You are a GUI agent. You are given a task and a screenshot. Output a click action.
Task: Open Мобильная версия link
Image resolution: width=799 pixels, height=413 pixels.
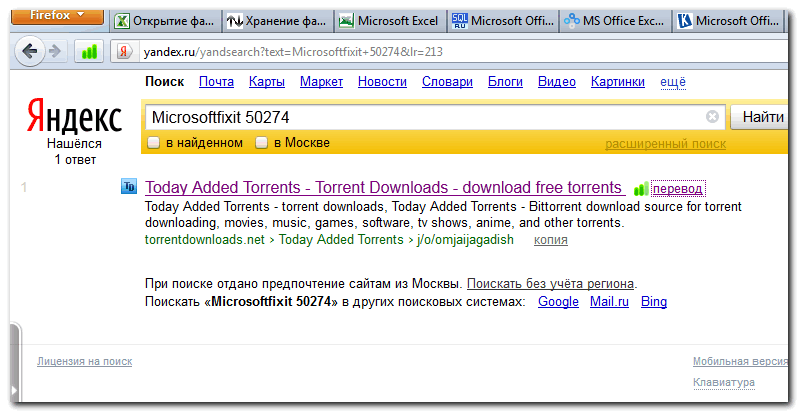(740, 362)
